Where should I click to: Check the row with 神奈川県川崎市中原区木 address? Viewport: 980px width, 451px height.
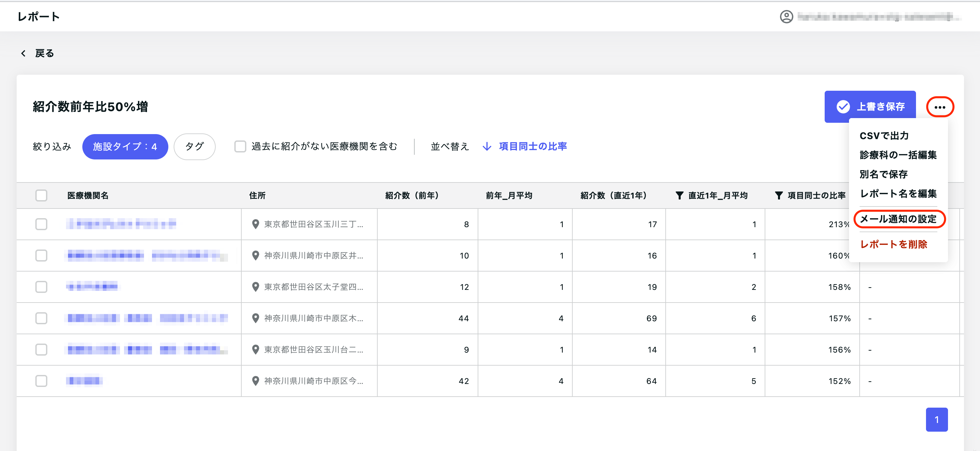coord(41,318)
